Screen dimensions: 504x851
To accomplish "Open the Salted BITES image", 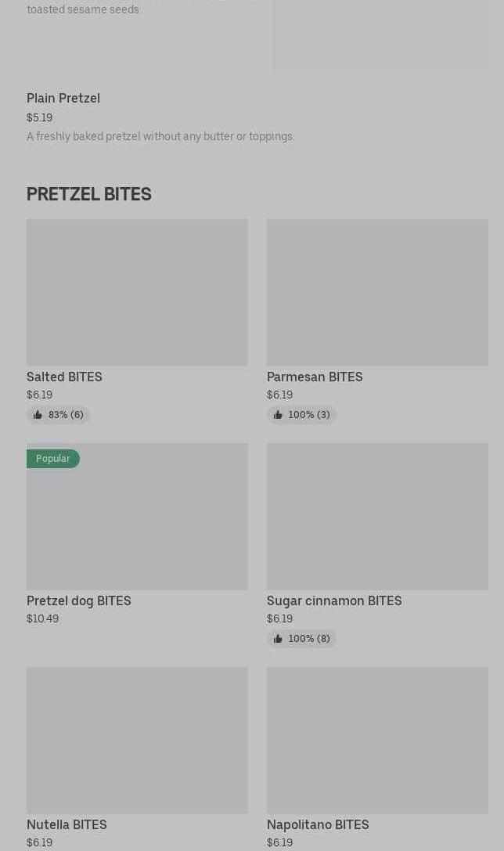I will tap(137, 292).
